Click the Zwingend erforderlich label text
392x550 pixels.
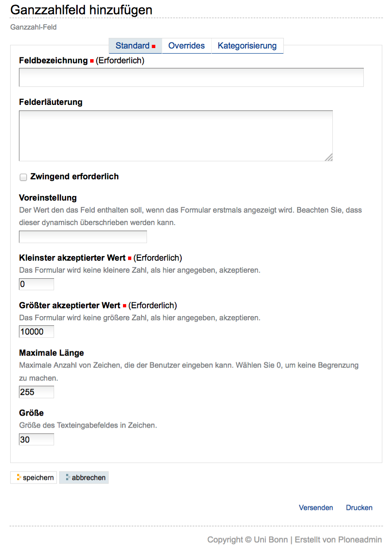pyautogui.click(x=74, y=177)
